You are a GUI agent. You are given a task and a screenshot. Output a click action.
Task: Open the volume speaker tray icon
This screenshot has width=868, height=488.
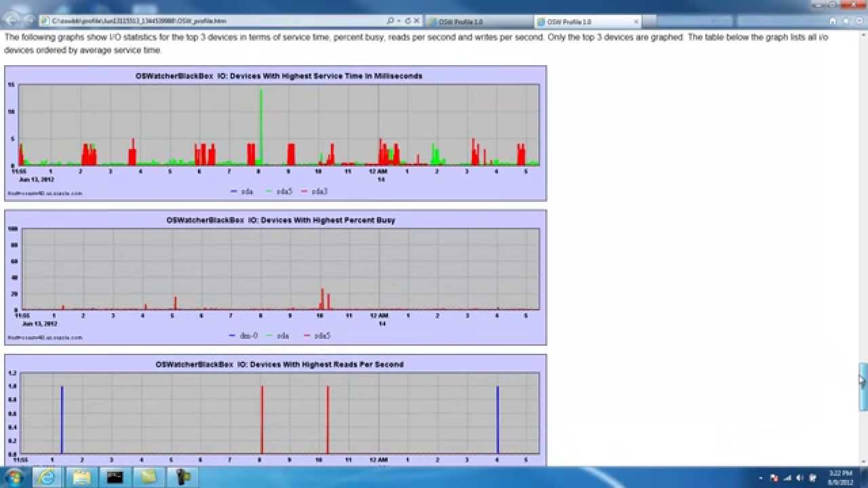(799, 478)
